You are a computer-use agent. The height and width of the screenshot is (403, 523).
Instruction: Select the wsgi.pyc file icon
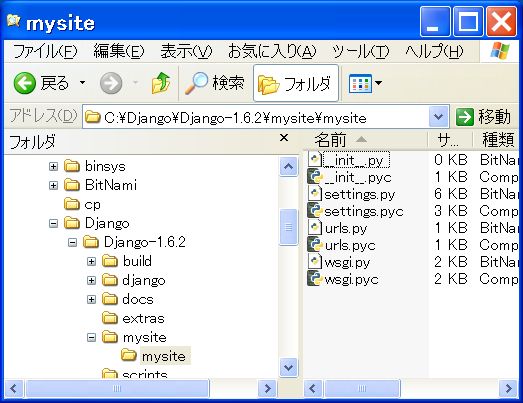click(315, 279)
